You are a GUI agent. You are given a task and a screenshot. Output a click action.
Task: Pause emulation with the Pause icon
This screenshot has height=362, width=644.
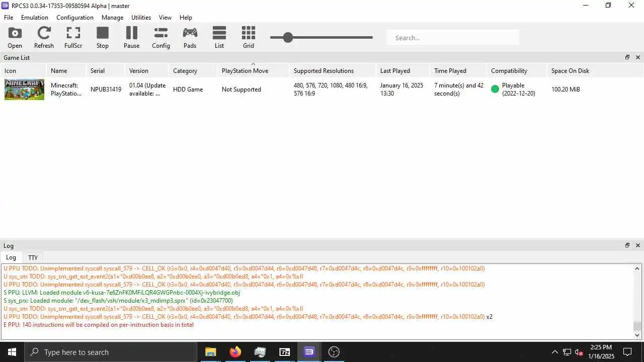[131, 38]
